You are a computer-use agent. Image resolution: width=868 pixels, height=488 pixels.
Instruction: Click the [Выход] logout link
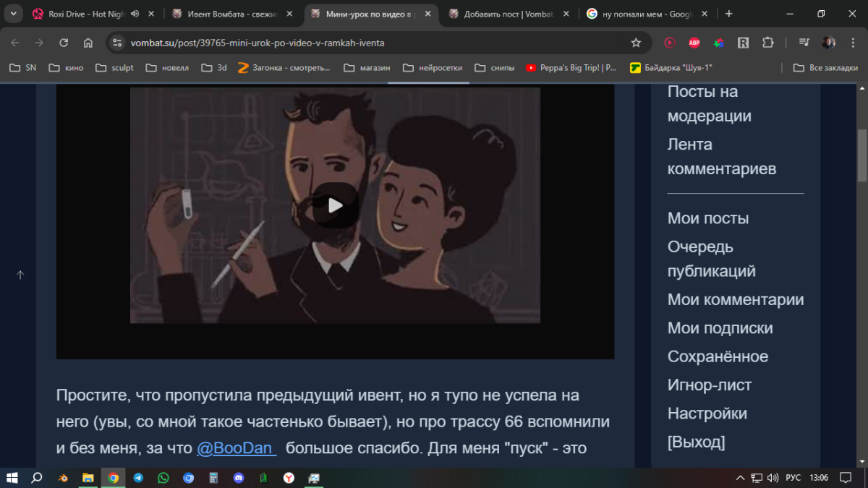coord(697,442)
